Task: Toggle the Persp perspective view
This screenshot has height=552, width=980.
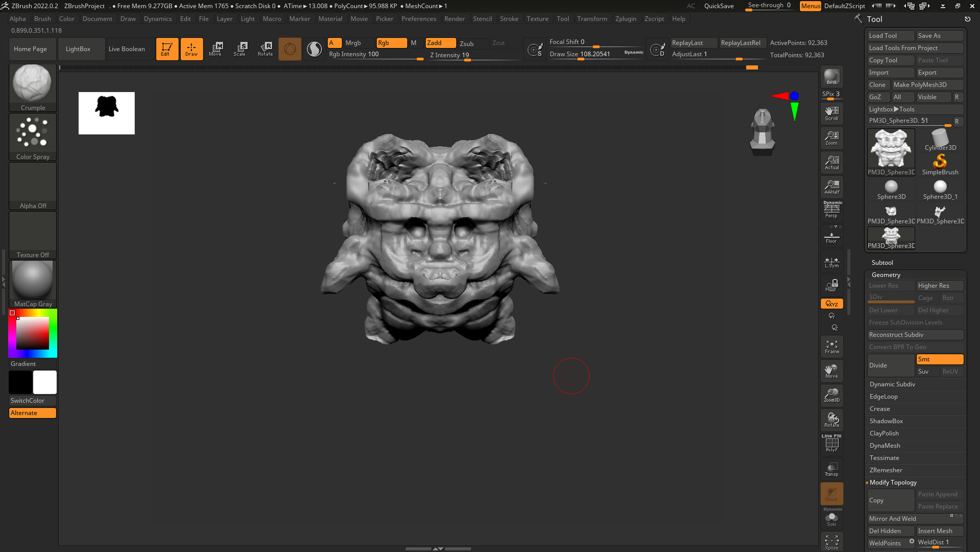Action: point(831,209)
